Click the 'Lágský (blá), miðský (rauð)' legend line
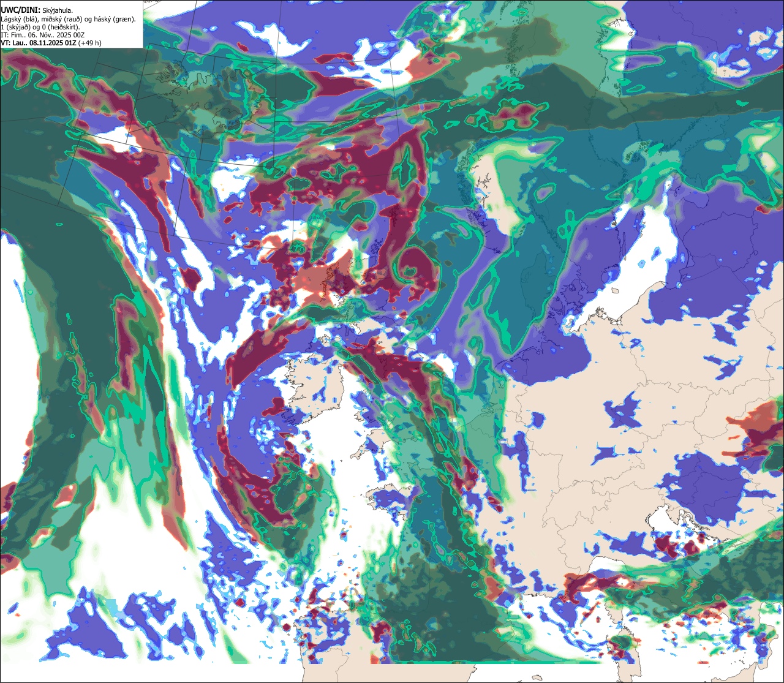 click(x=68, y=19)
